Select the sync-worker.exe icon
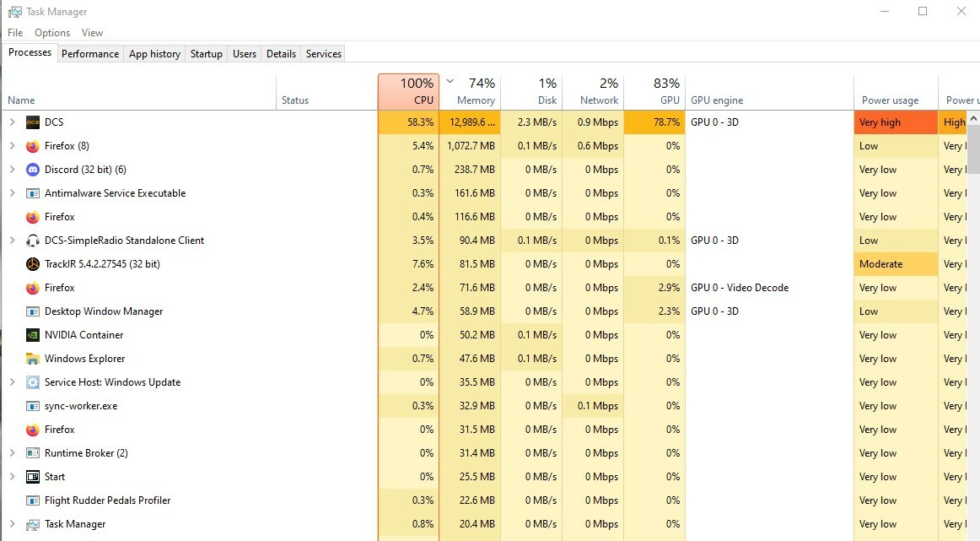Image resolution: width=980 pixels, height=541 pixels. click(33, 406)
